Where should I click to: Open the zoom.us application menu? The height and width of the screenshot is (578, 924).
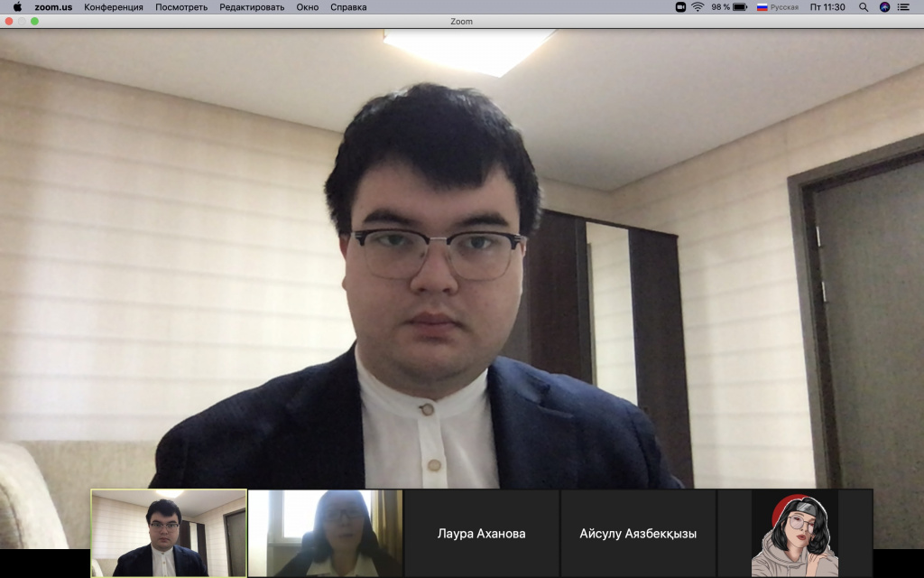[x=53, y=7]
